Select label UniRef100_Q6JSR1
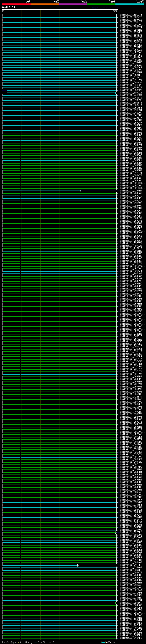Viewport: 146px width, 644px height. pyautogui.click(x=131, y=635)
